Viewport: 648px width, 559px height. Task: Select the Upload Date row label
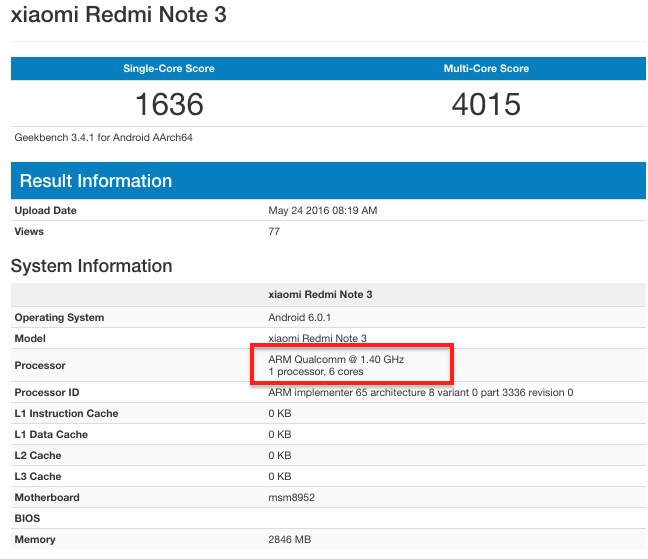coord(45,211)
